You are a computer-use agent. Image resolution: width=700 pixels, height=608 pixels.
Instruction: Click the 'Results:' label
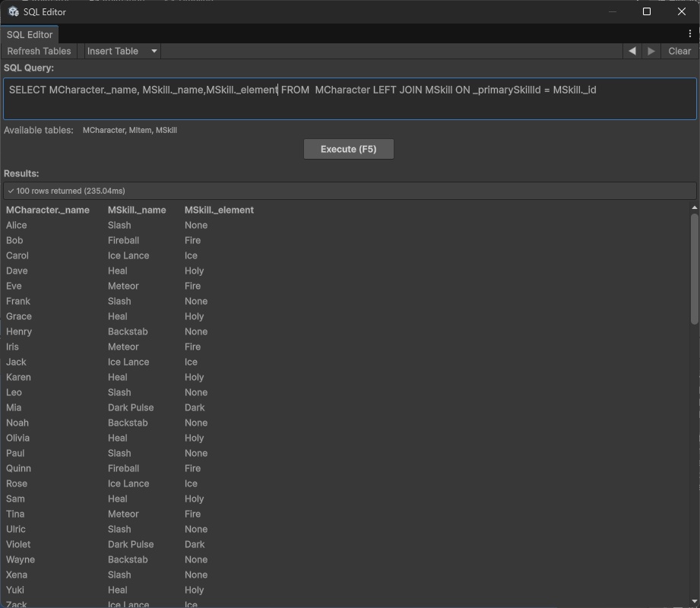point(21,173)
